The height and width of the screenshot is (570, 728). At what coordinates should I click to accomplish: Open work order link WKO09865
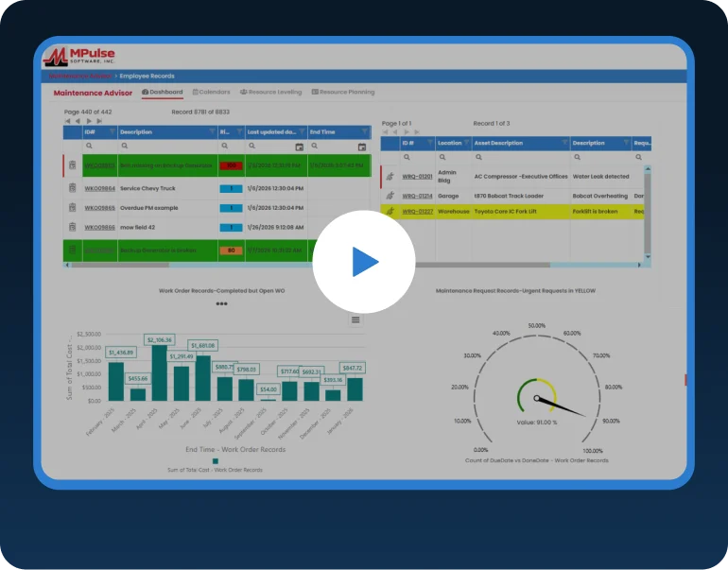tap(99, 208)
